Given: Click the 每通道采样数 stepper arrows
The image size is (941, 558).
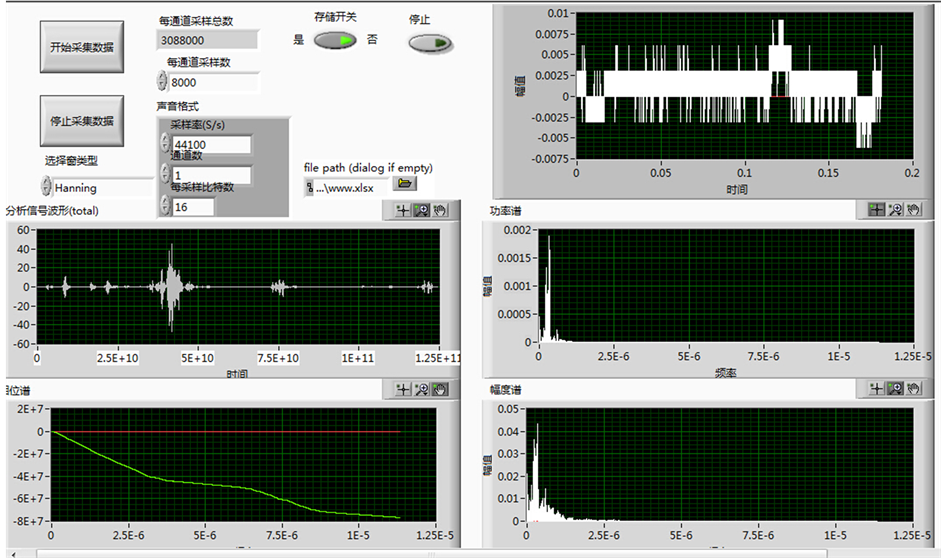Looking at the screenshot, I should tap(165, 83).
